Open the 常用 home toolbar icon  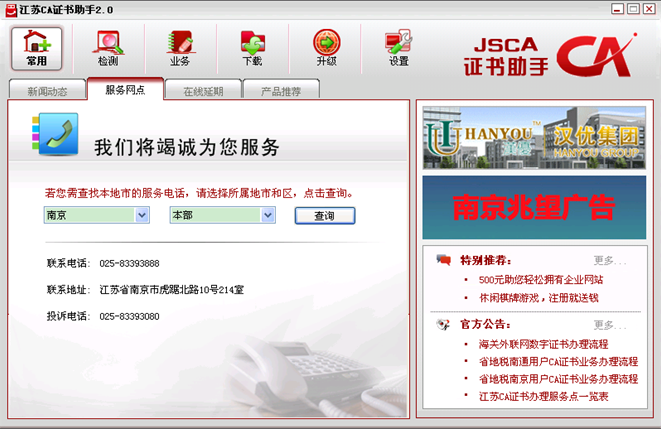click(x=37, y=48)
